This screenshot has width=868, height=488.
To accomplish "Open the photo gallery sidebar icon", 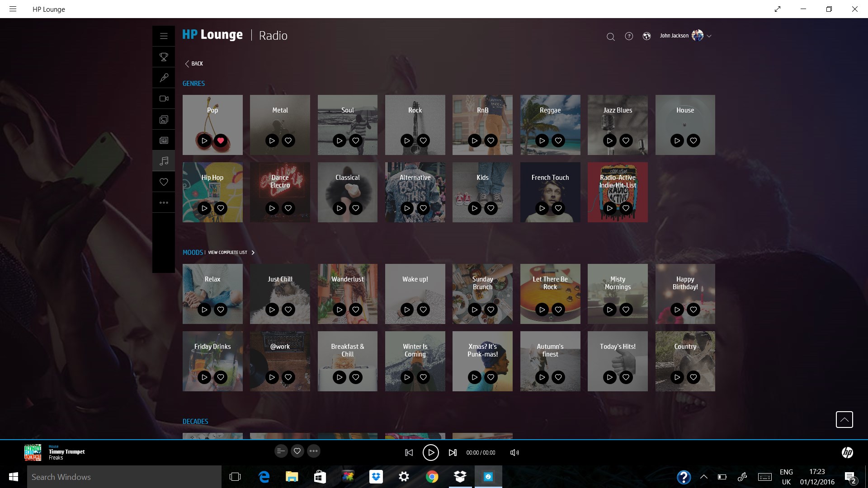I will pos(164,119).
